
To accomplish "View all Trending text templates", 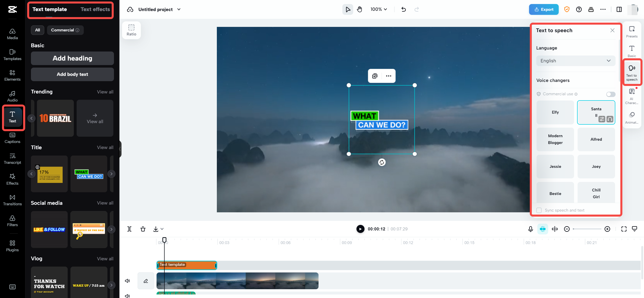I will coord(105,91).
